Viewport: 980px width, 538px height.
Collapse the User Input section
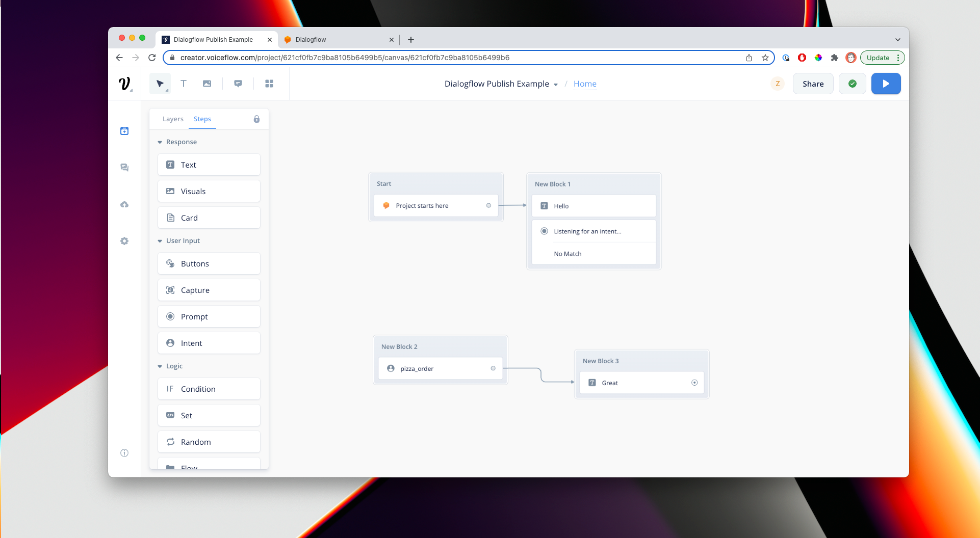tap(160, 241)
